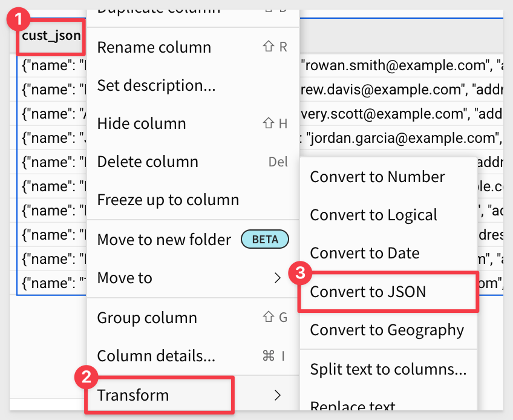This screenshot has height=420, width=513.
Task: Select Rename column from context menu
Action: [193, 47]
